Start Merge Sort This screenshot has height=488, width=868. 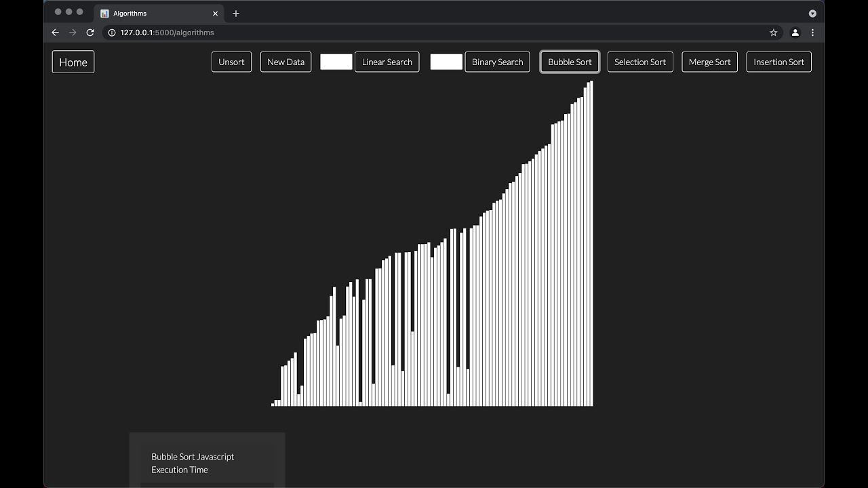709,62
